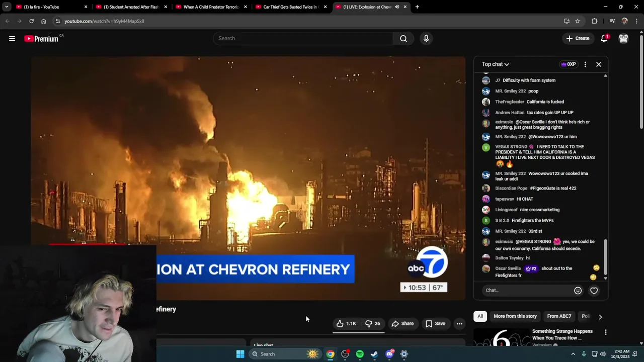
Task: Open Chrome profile avatar
Action: click(x=625, y=21)
